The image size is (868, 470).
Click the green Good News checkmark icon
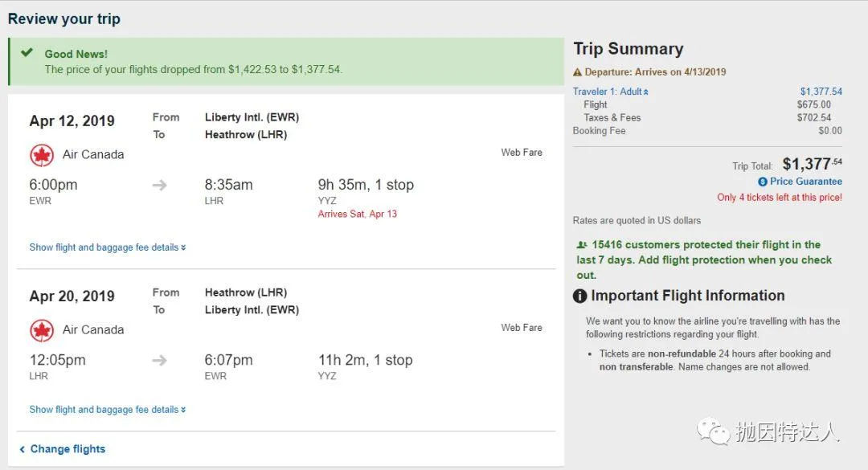pos(27,53)
